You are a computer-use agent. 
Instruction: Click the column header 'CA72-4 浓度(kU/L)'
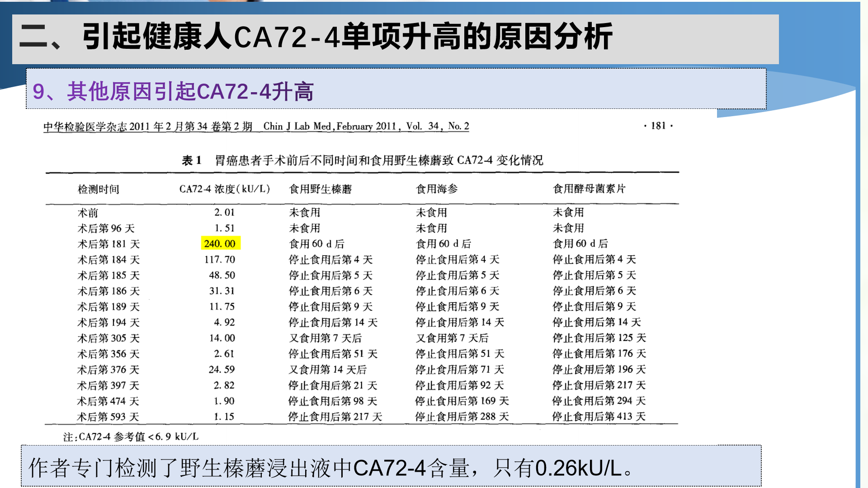coord(224,189)
